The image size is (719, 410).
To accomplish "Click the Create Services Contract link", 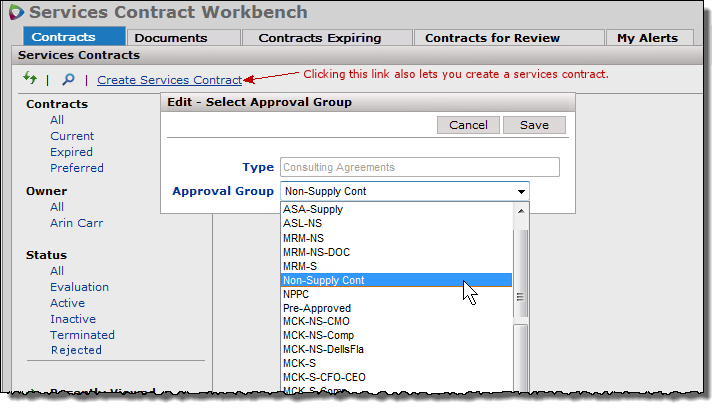I will [x=169, y=80].
